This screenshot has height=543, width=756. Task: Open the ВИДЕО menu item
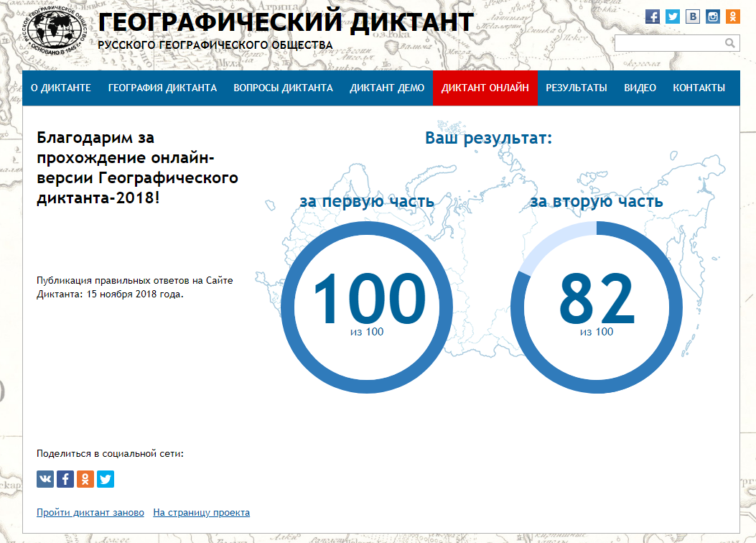640,88
